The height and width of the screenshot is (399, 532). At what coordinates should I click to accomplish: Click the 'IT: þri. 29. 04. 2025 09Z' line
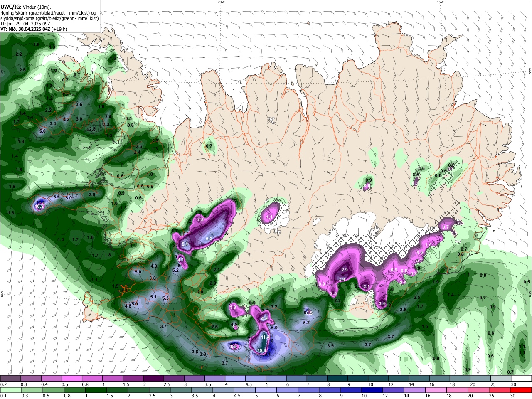coord(25,24)
